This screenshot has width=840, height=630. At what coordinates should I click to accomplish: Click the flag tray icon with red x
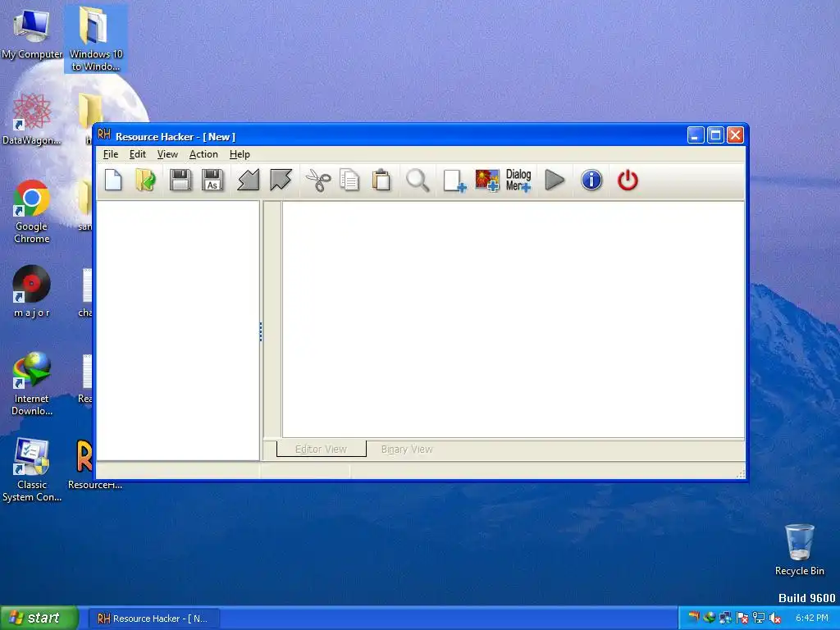(742, 618)
